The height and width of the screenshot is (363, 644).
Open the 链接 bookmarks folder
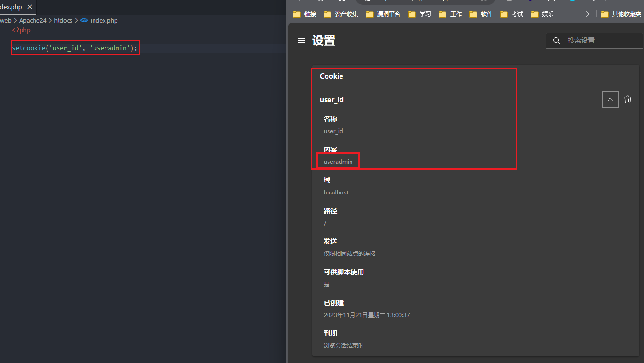[x=305, y=14]
